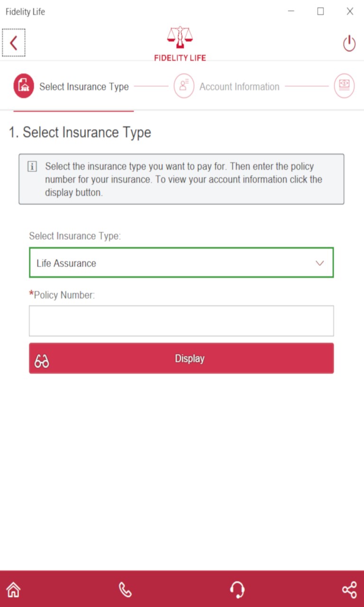The width and height of the screenshot is (364, 607).
Task: Click the share icon
Action: tap(349, 589)
